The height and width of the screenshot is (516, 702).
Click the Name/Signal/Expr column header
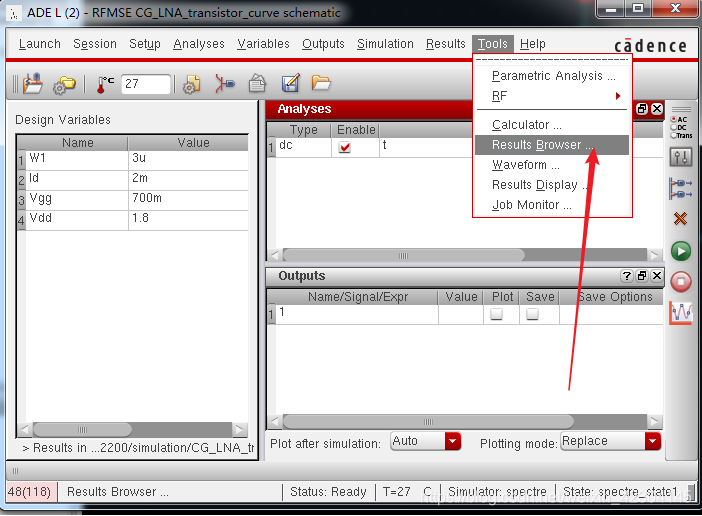point(358,297)
